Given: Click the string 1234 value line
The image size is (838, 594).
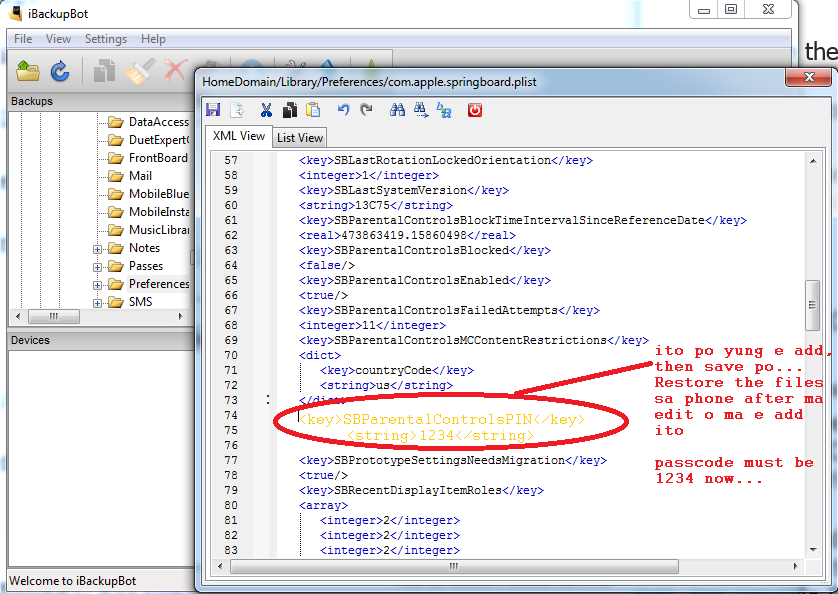Looking at the screenshot, I should (440, 435).
